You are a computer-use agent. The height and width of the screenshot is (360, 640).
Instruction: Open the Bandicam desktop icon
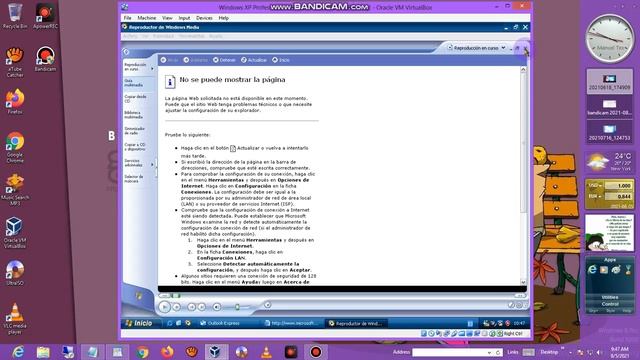[x=45, y=60]
